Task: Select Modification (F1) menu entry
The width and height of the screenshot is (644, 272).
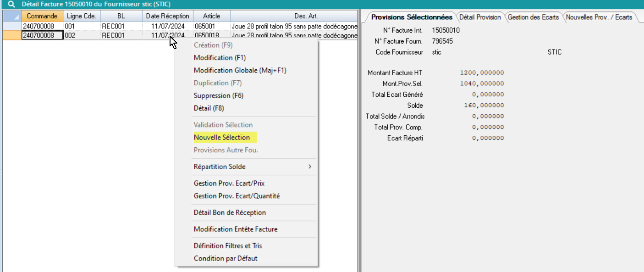Action: coord(213,58)
